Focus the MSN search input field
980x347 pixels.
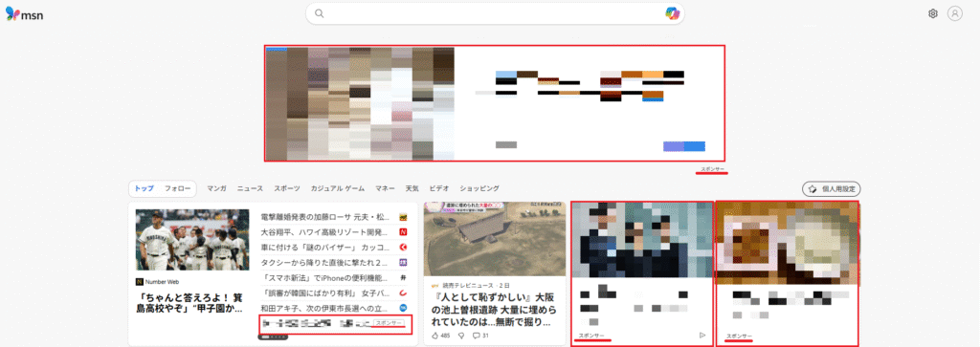click(x=495, y=13)
